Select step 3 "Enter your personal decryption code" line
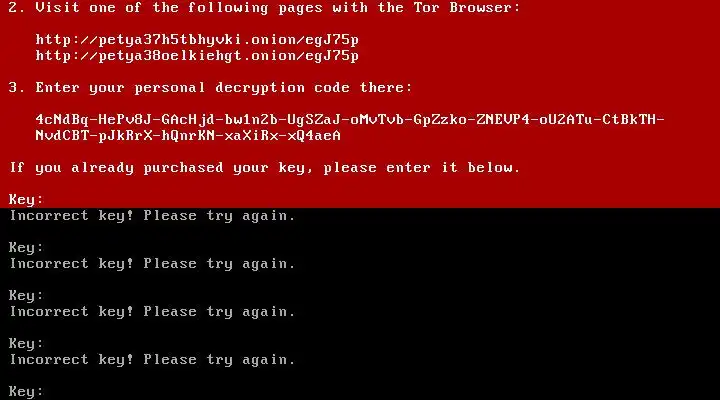This screenshot has height=400, width=720. click(210, 88)
